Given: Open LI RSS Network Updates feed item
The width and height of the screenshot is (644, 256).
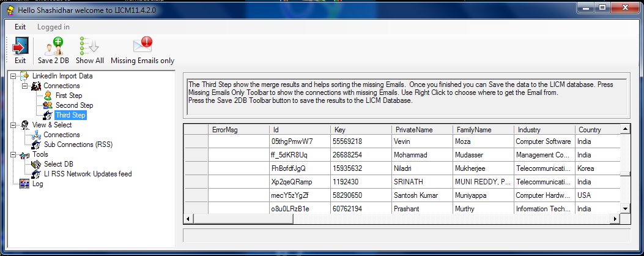Looking at the screenshot, I should [x=88, y=174].
